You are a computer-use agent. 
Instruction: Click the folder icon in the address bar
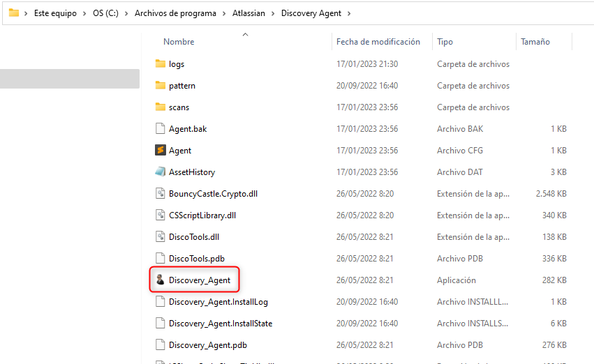(x=14, y=13)
